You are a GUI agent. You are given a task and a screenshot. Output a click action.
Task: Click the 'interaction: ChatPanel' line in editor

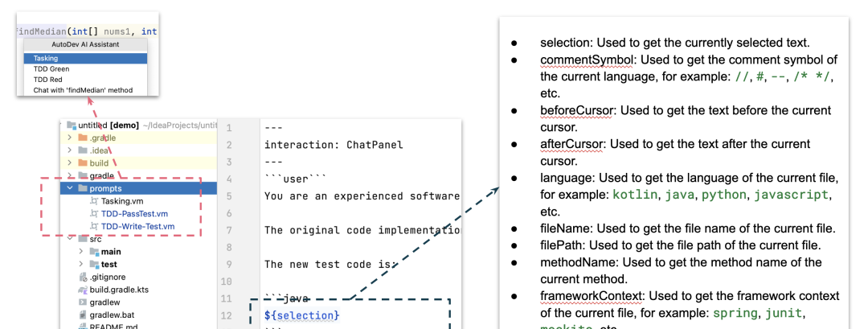pos(334,145)
